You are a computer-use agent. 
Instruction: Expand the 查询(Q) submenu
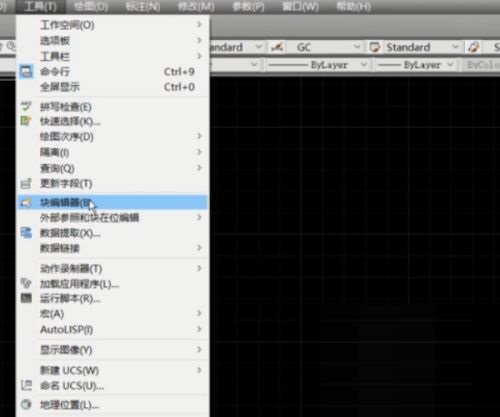coord(113,168)
